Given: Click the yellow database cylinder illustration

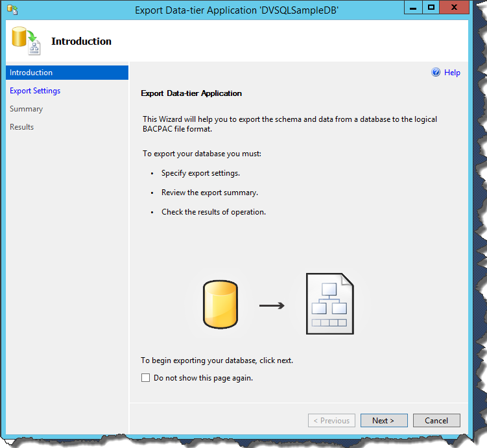Looking at the screenshot, I should point(220,304).
